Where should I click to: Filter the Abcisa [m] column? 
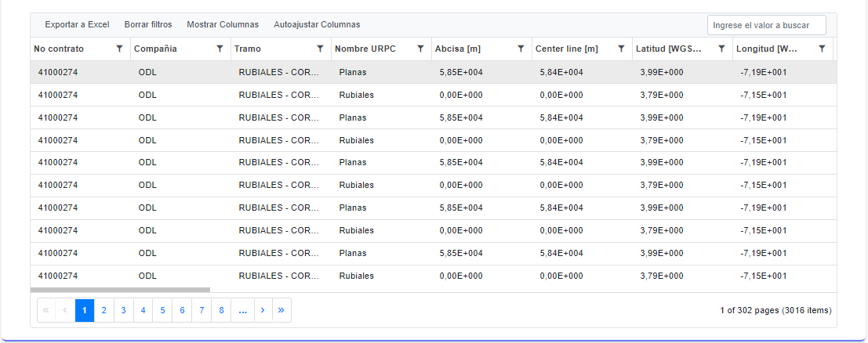521,49
